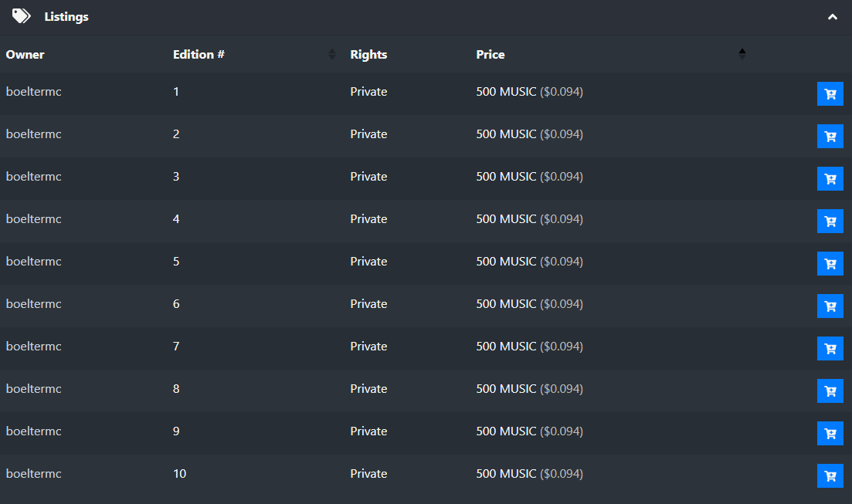
Task: Sort listings by Price arrows
Action: click(x=742, y=54)
